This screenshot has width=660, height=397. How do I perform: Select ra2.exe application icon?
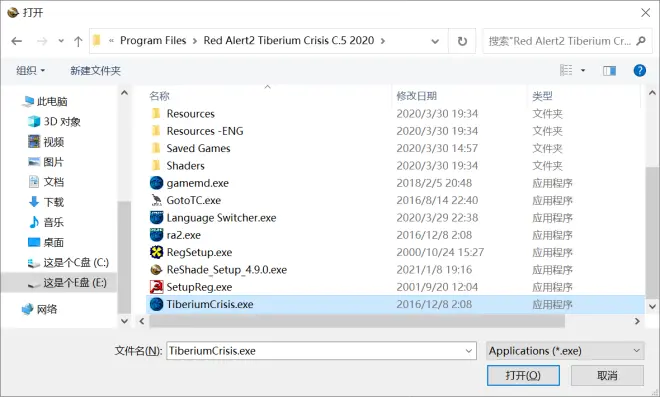pyautogui.click(x=157, y=235)
